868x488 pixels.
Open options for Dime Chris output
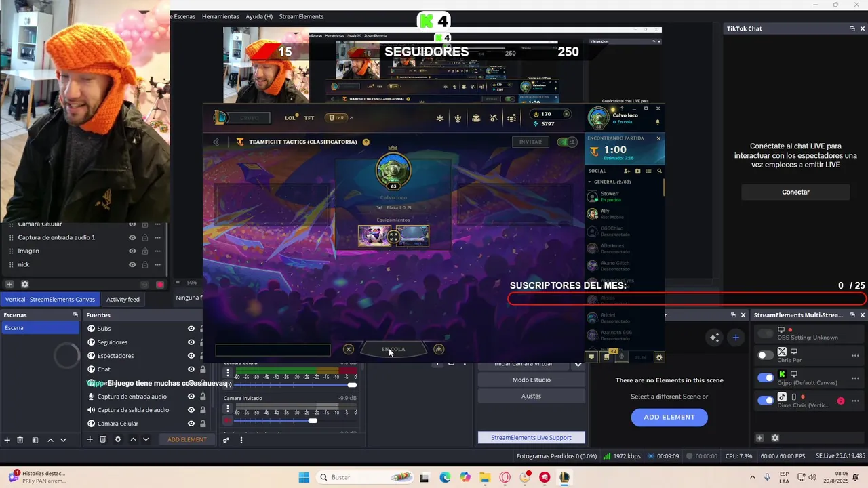[x=855, y=401]
